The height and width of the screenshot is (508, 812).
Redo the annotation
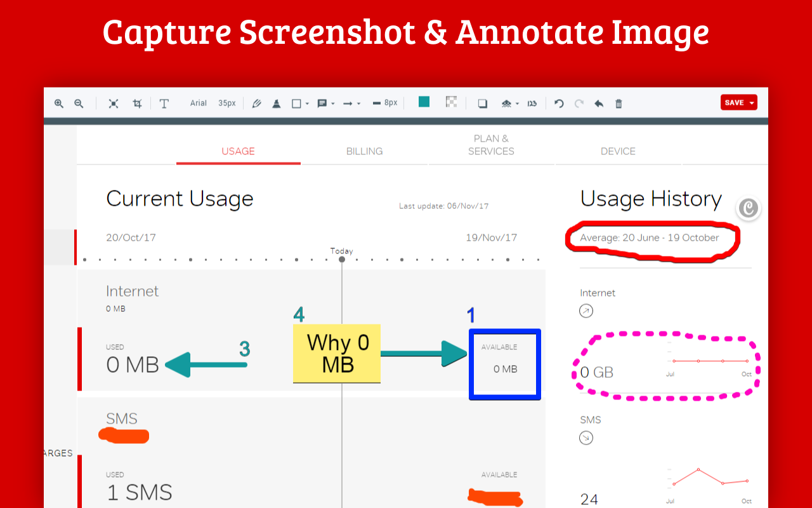(x=579, y=104)
